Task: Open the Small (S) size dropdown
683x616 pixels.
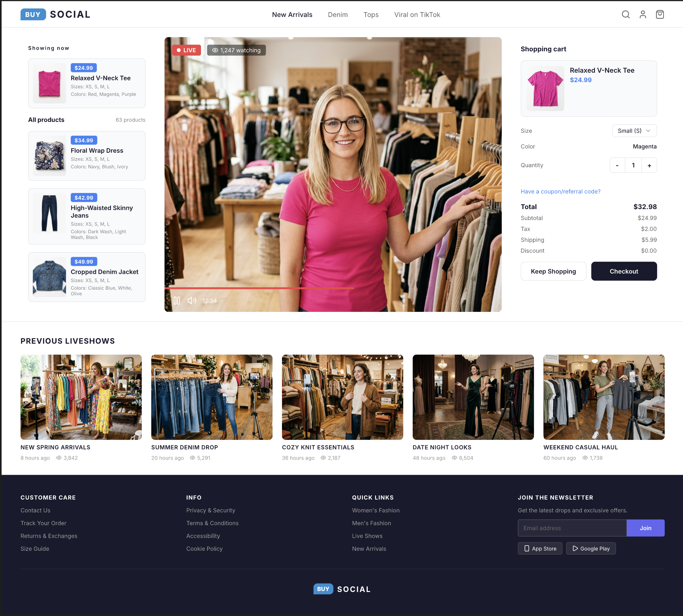Action: point(634,131)
